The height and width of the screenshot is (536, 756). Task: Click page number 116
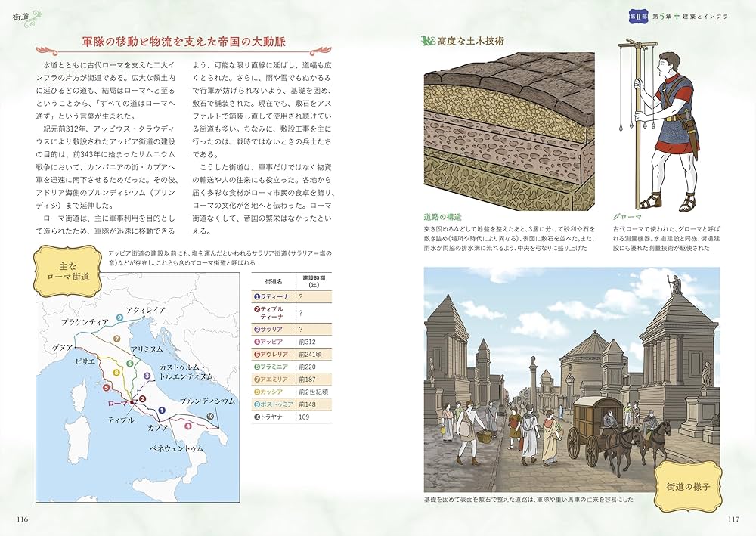click(x=23, y=519)
